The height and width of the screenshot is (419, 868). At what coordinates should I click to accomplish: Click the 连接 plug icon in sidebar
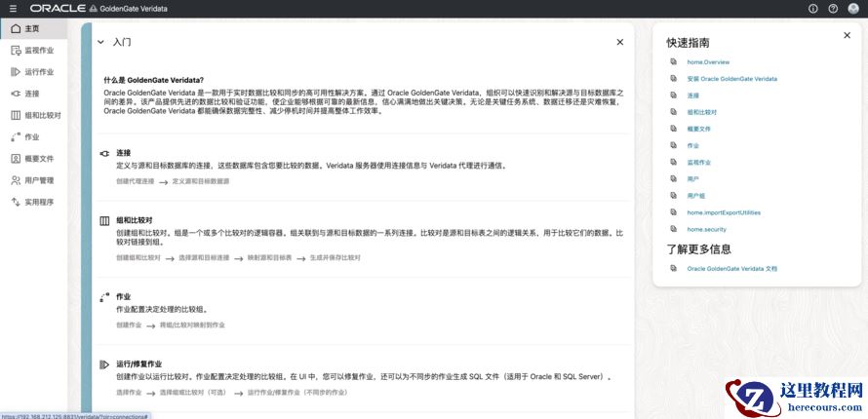coord(16,94)
